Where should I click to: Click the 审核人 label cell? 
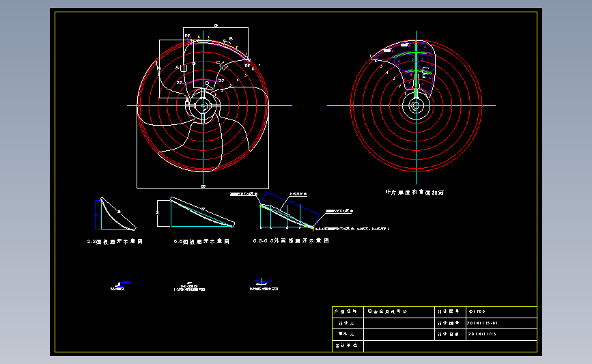point(348,335)
